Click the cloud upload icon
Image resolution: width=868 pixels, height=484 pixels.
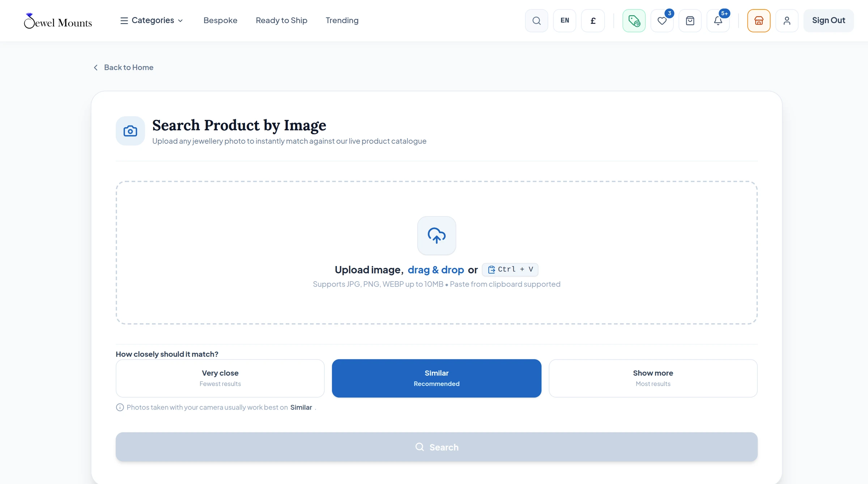(x=437, y=236)
